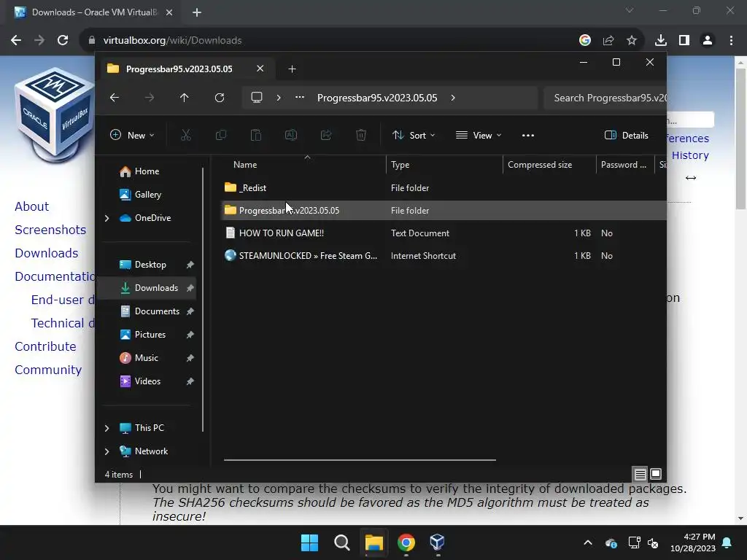Screen dimensions: 747x560
Task: Open the address bar ellipsis for hidden path
Action: pyautogui.click(x=300, y=97)
